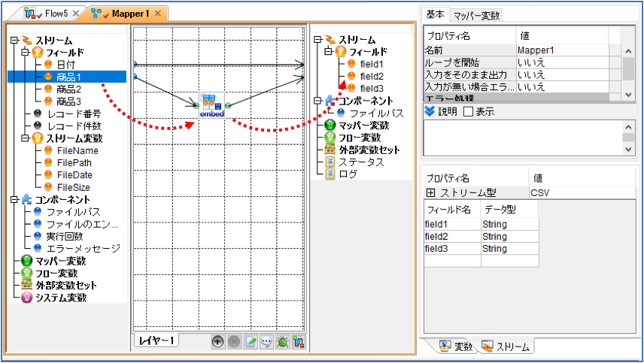
Task: Select システム変数 in the input tree
Action: click(61, 298)
